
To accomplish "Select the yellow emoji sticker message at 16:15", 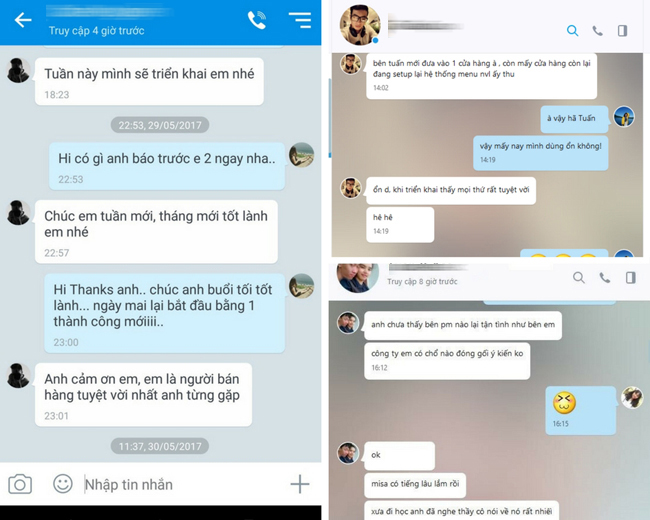I will click(x=580, y=410).
